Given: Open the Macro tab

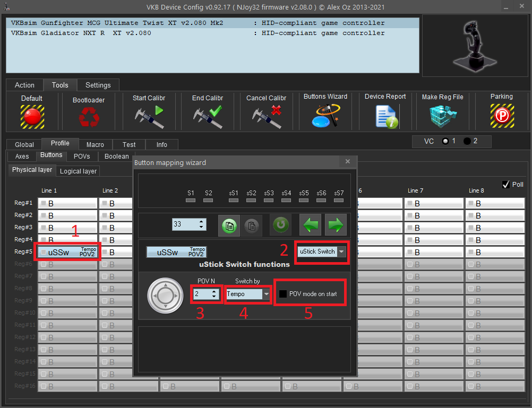Looking at the screenshot, I should tap(96, 144).
